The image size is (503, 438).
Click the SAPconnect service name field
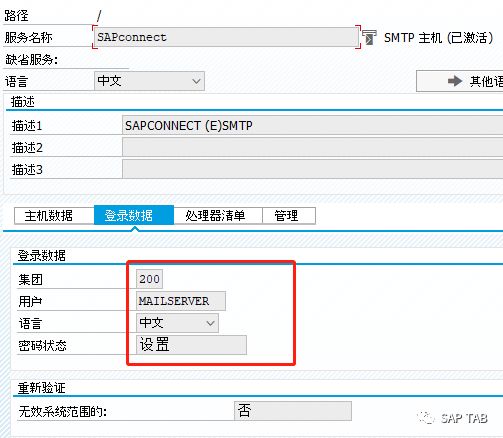click(x=226, y=37)
